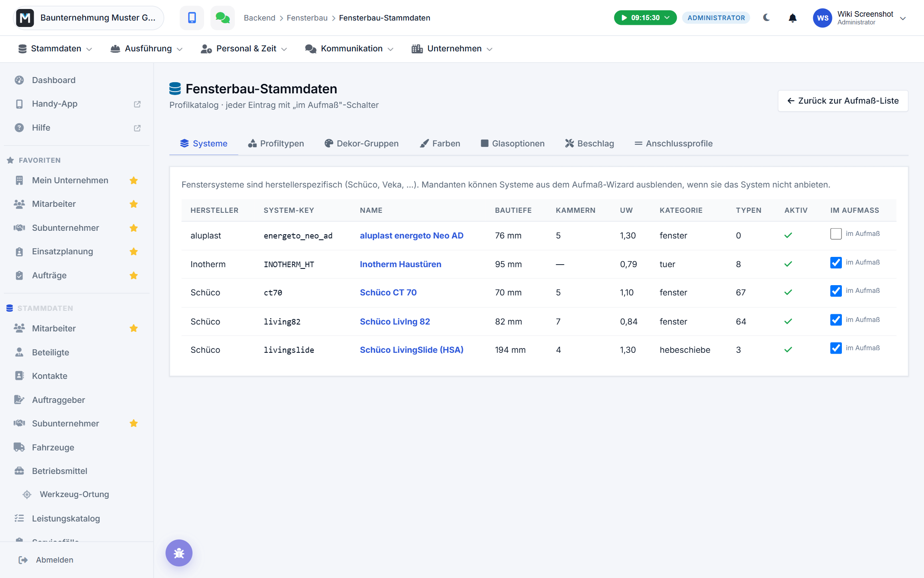
Task: Expand the Stammdaten menu
Action: (55, 49)
